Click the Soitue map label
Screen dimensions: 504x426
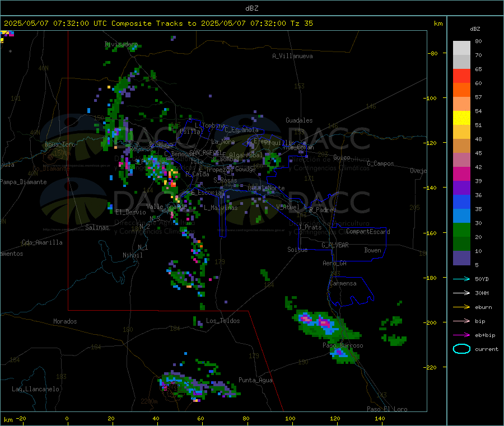297,250
